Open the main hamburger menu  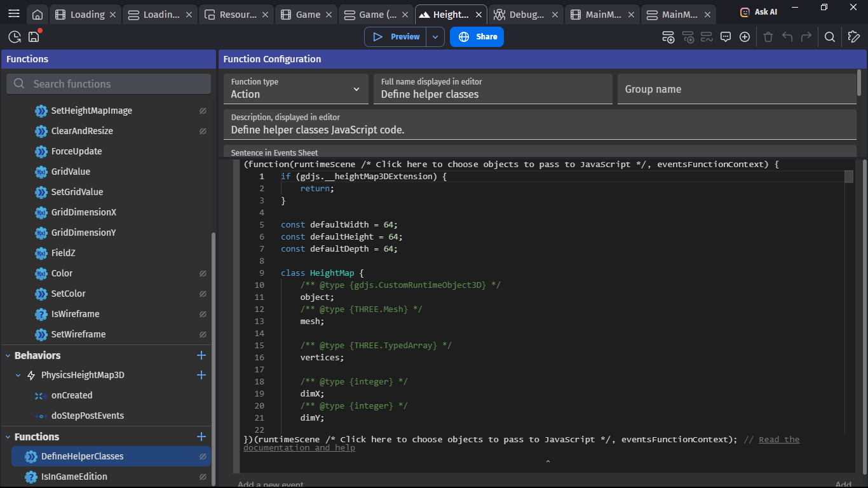click(14, 14)
